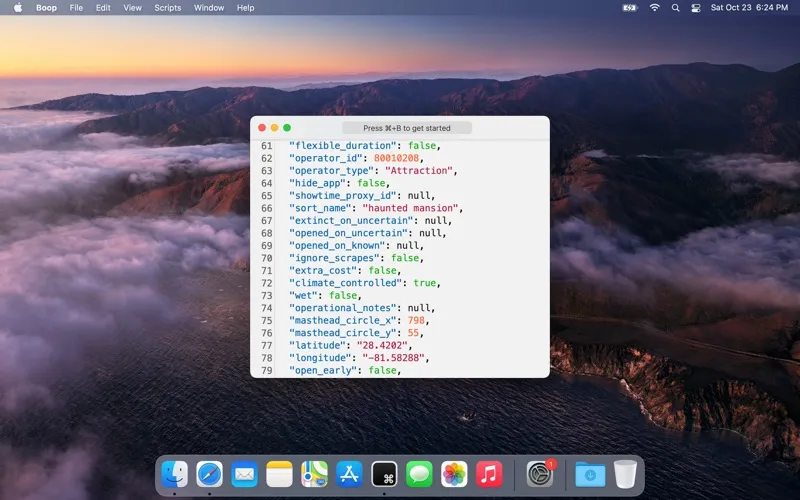Click the "opened_on_known" key text

[337, 245]
